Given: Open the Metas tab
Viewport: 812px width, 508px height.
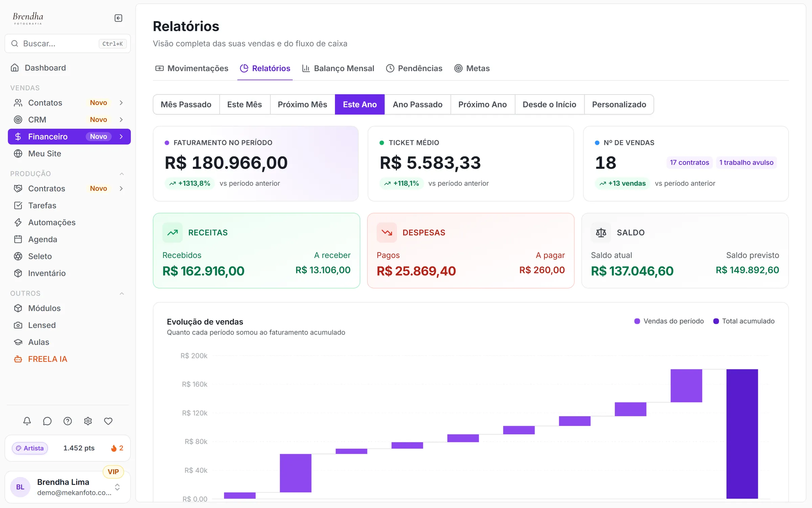Looking at the screenshot, I should (x=472, y=68).
